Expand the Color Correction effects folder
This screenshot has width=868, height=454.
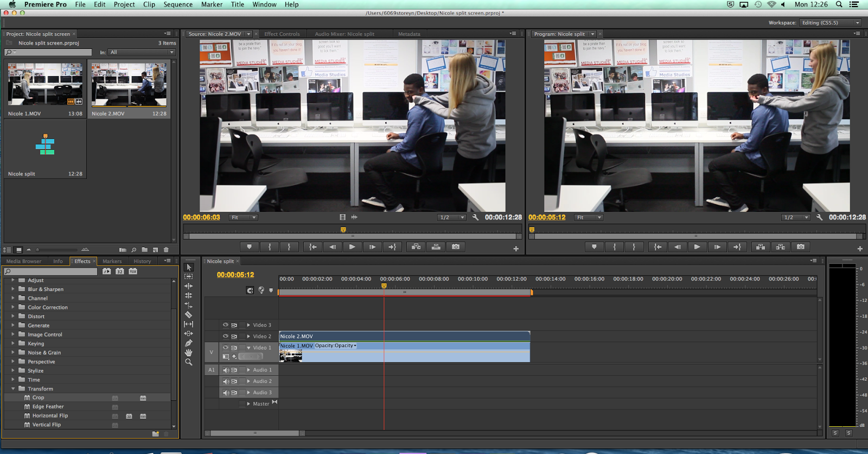point(13,307)
